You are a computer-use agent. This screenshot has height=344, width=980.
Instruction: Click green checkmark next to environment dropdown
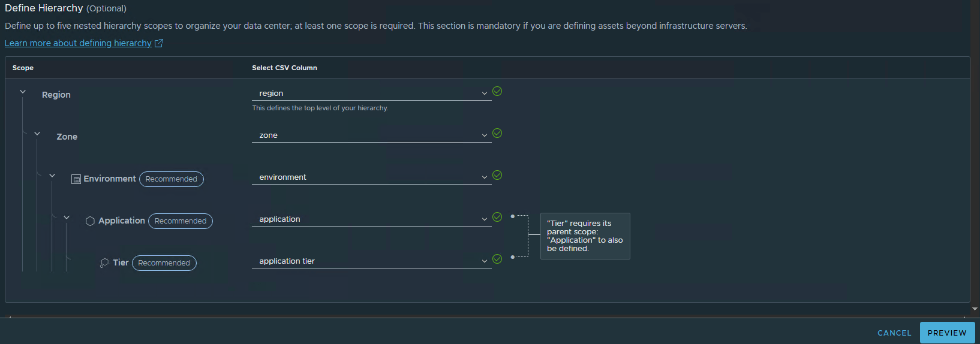point(497,175)
